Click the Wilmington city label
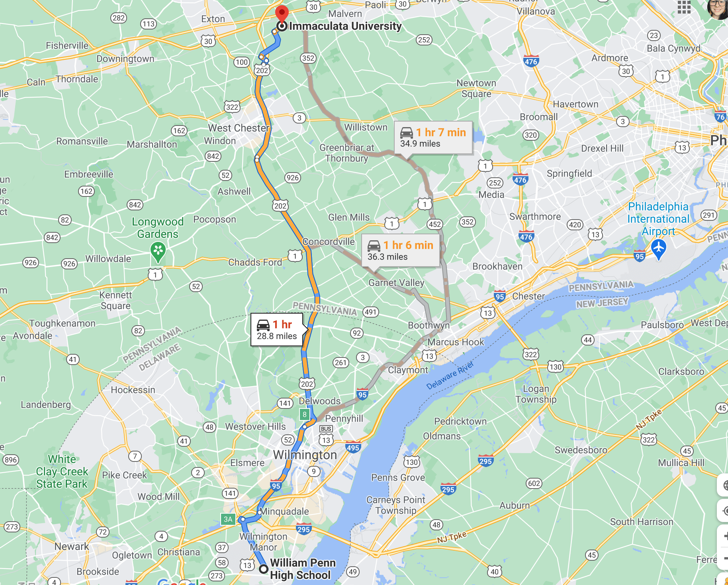 305,455
